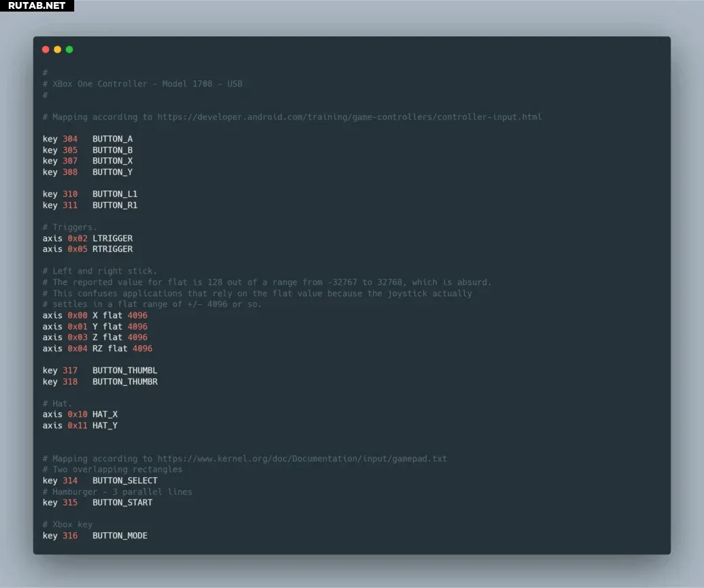Viewport: 704px width, 588px height.
Task: Click the RUTAB.NET watermark logo
Action: [37, 5]
